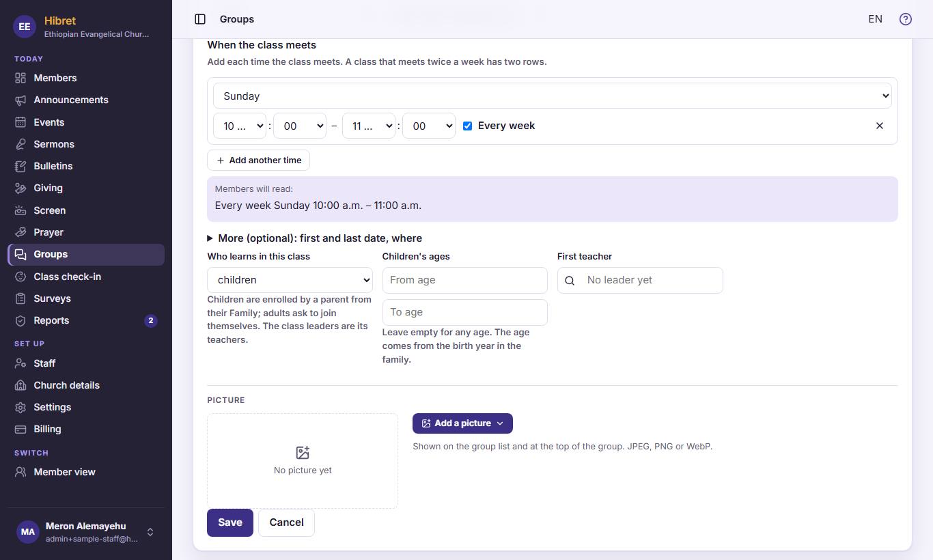
Task: Open the Who learns in this class dropdown
Action: (290, 280)
